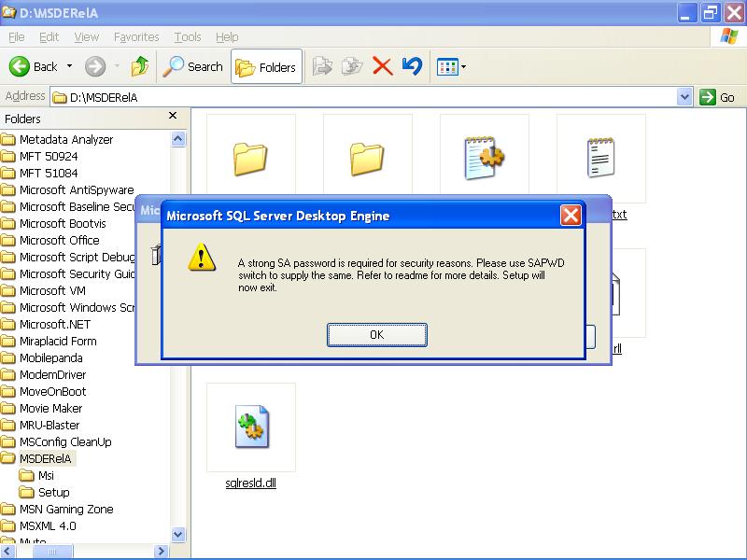The image size is (747, 560).
Task: Select the MoveOnBoot folder
Action: coord(53,391)
